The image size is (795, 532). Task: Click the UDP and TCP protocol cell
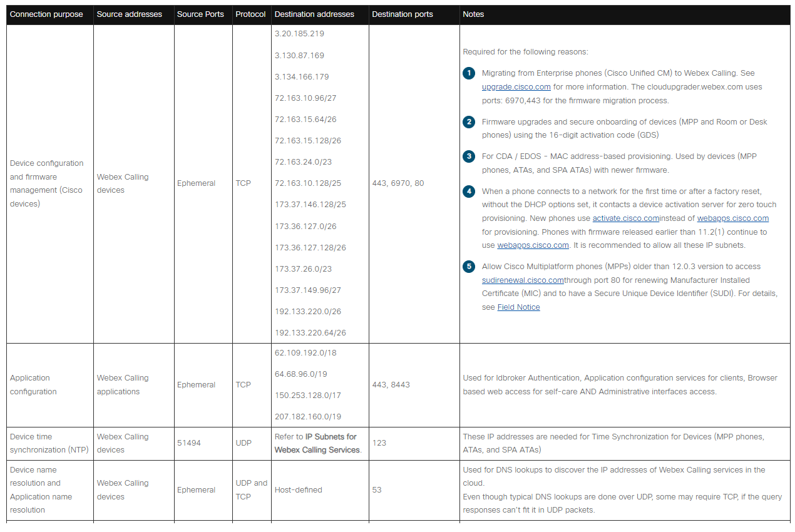point(251,490)
